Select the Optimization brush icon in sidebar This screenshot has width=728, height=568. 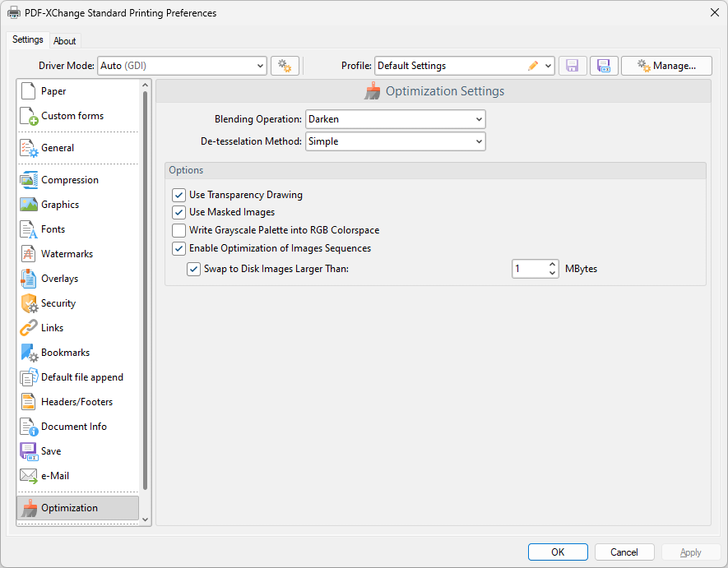tap(30, 508)
